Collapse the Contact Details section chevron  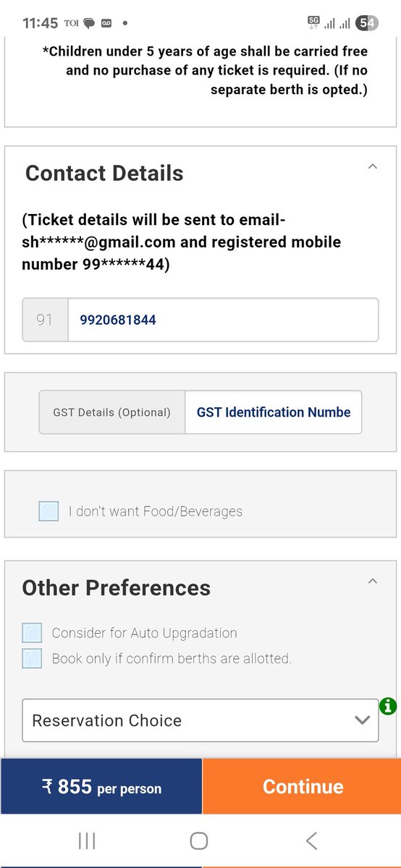click(x=373, y=166)
